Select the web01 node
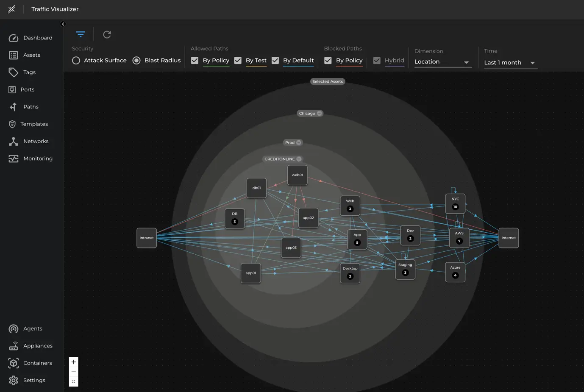The image size is (584, 392). 298,175
